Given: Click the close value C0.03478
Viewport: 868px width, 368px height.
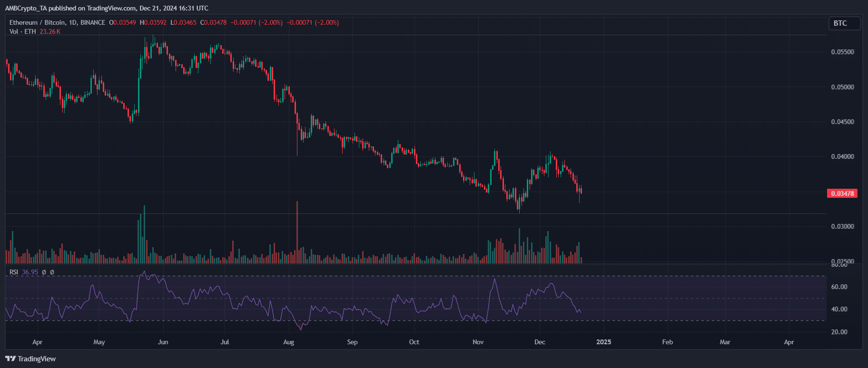Looking at the screenshot, I should pos(213,22).
